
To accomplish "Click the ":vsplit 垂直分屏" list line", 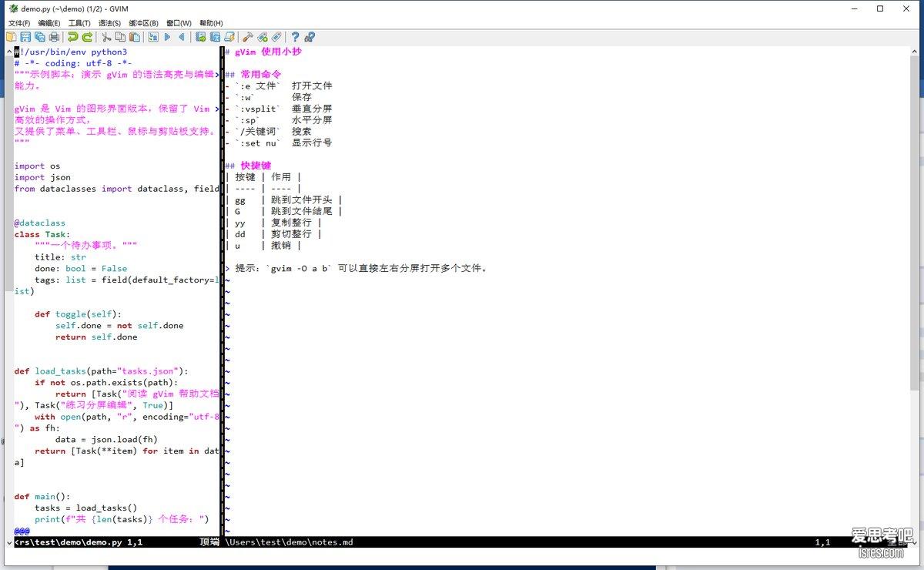I will [279, 109].
